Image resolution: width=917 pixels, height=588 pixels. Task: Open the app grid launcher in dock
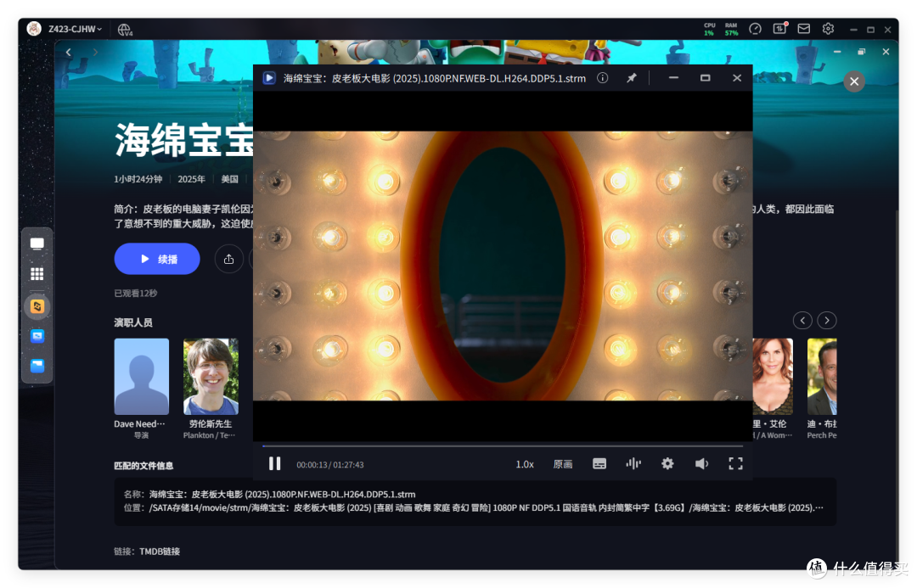click(37, 274)
